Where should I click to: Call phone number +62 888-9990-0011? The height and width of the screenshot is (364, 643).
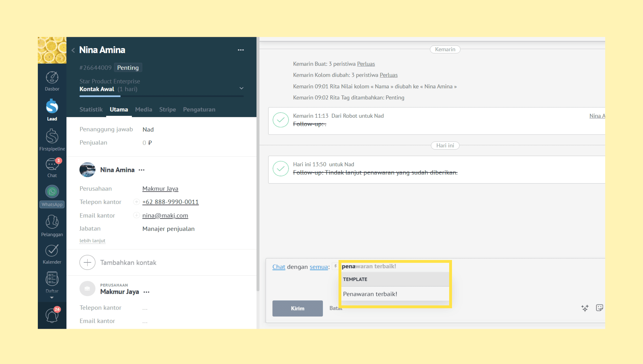pos(170,202)
